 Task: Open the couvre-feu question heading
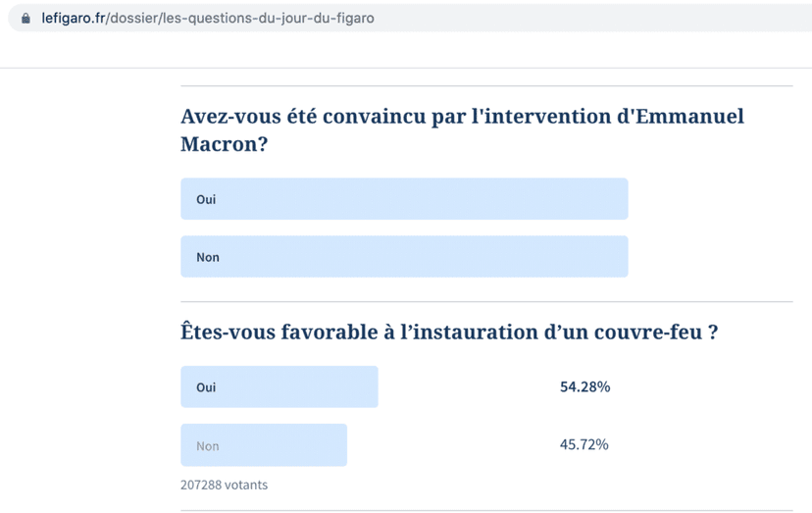pos(449,333)
